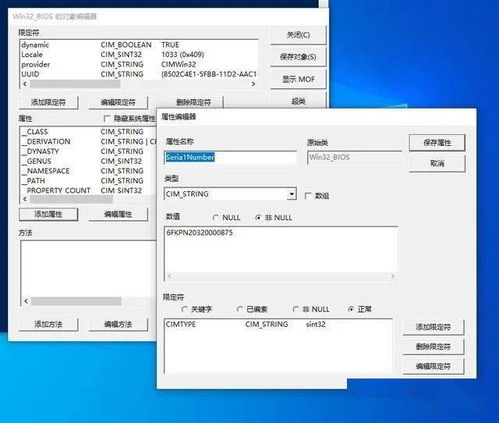Click 编辑限定符 in property editor dialog
499x423 pixels.
[x=433, y=366]
